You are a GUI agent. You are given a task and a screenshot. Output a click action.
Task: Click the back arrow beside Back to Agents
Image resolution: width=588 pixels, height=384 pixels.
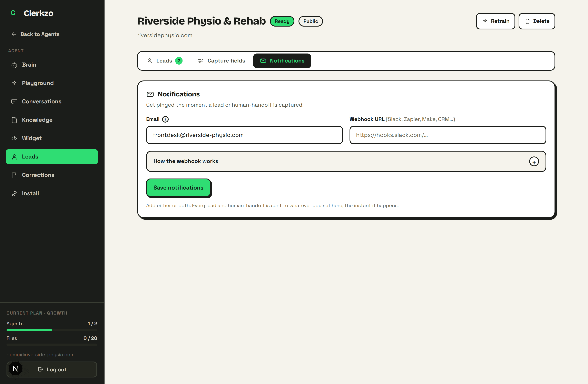[14, 34]
